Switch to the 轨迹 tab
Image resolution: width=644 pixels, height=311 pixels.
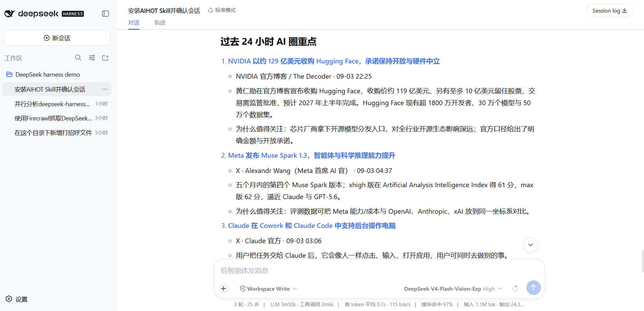pyautogui.click(x=160, y=22)
